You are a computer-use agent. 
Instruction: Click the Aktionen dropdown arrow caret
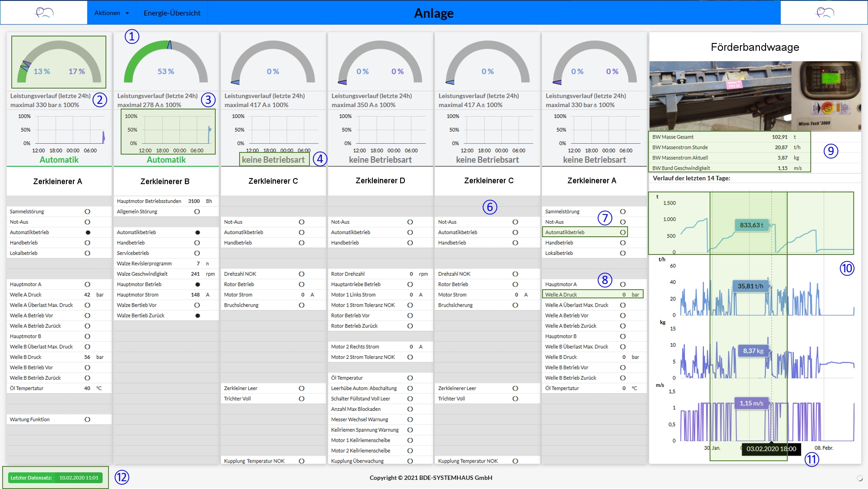[127, 13]
